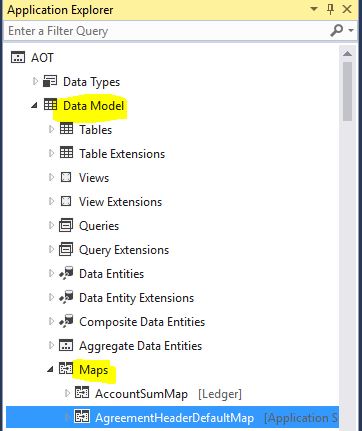The image size is (362, 431).
Task: Select the AgreementHeaderDefaultMap item
Action: [172, 417]
